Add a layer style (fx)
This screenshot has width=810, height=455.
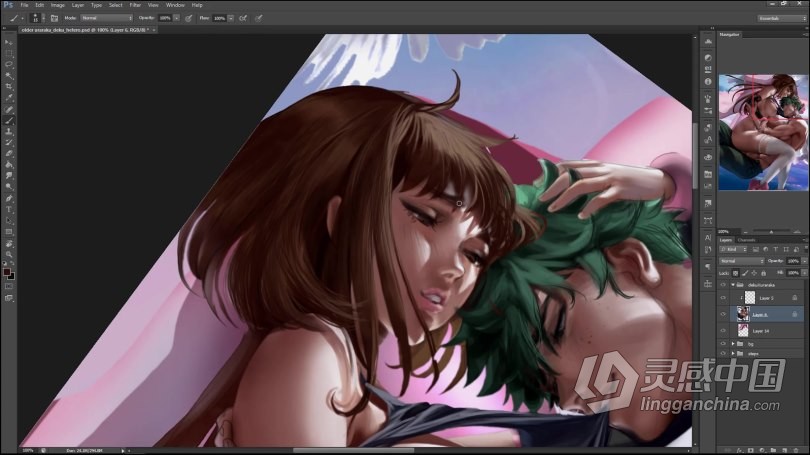(739, 451)
